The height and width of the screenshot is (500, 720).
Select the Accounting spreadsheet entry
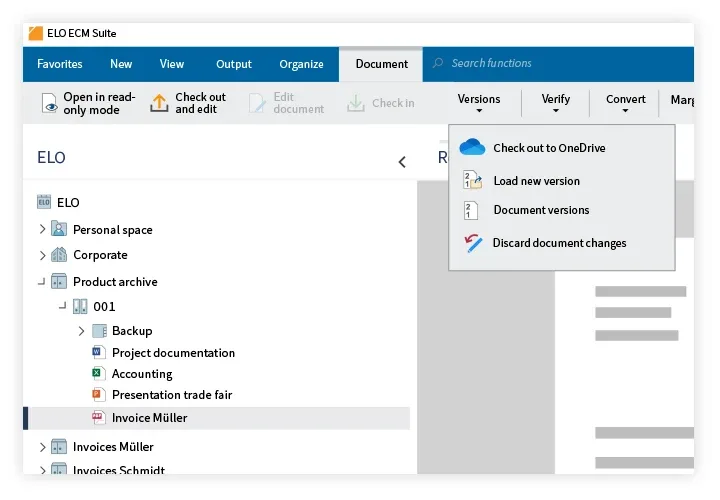coord(142,374)
